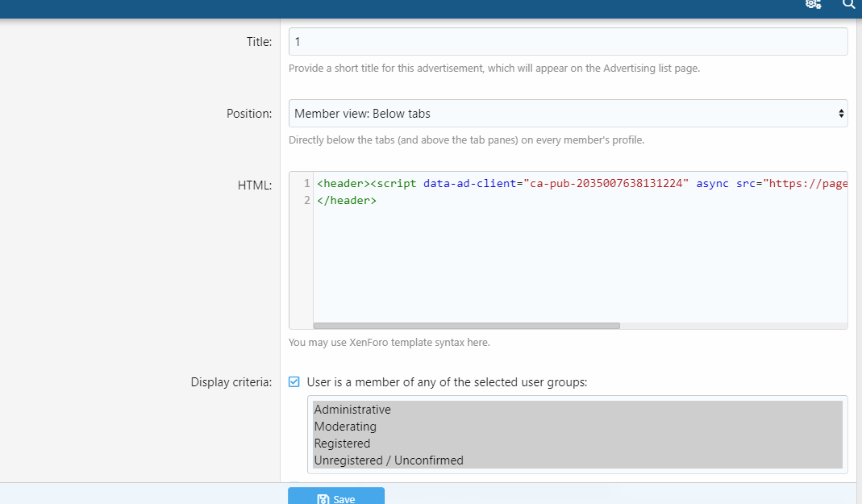Click the Position dropdown up-down arrows
The image size is (862, 504).
click(x=841, y=114)
